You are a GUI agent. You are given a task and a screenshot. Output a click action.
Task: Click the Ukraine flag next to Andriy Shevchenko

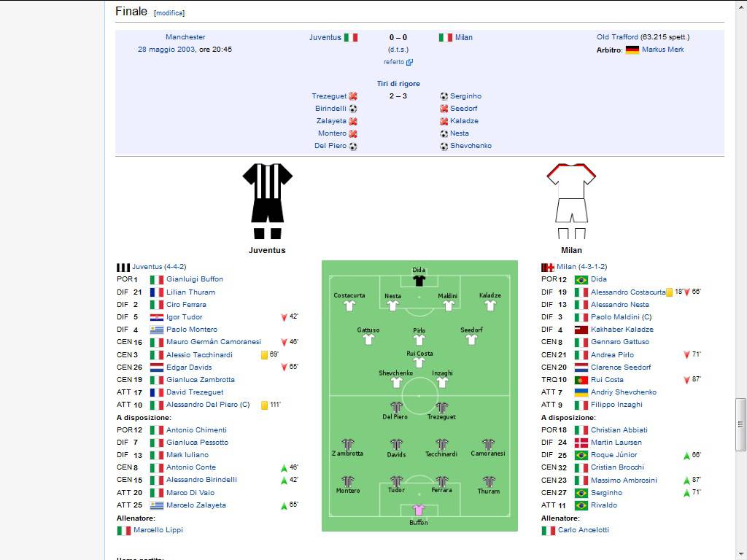click(581, 392)
